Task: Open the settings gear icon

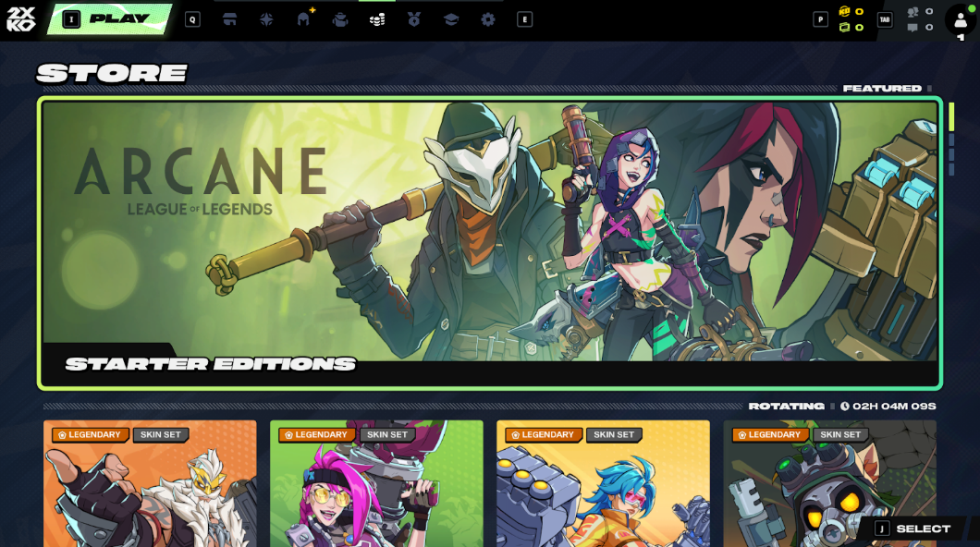Action: [x=488, y=19]
